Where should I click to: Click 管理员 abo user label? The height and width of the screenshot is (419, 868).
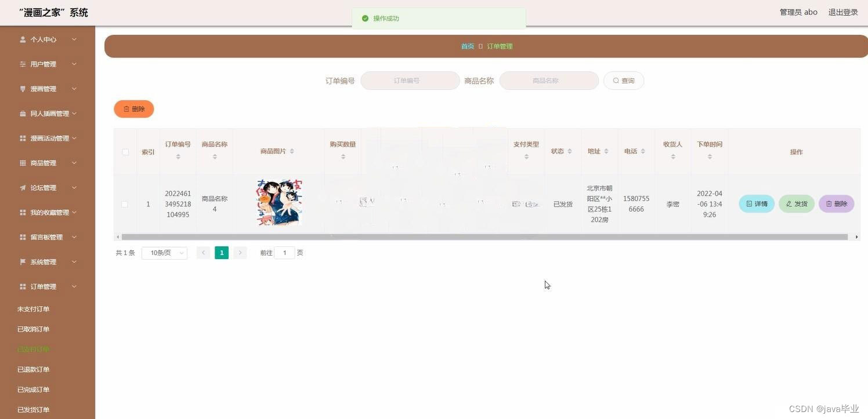(x=798, y=12)
